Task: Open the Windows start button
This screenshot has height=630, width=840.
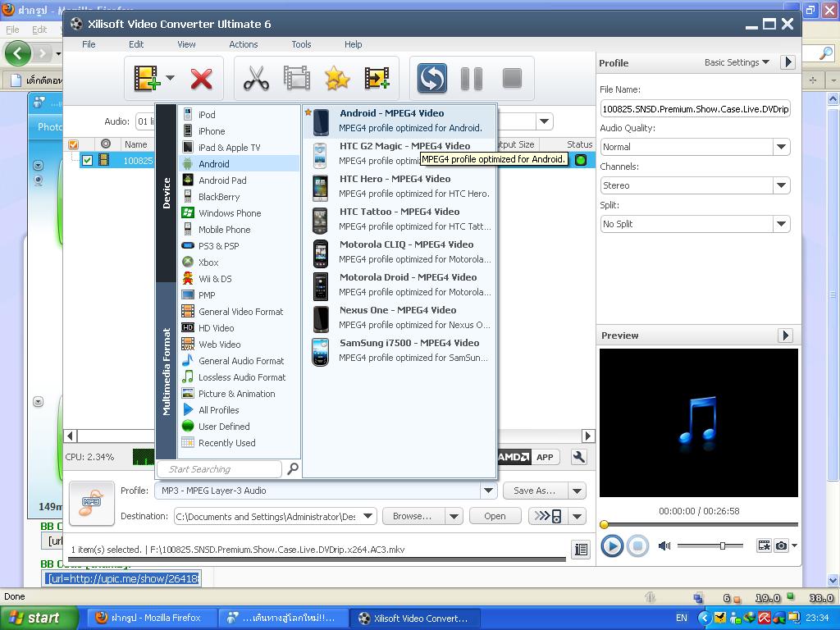Action: click(39, 618)
